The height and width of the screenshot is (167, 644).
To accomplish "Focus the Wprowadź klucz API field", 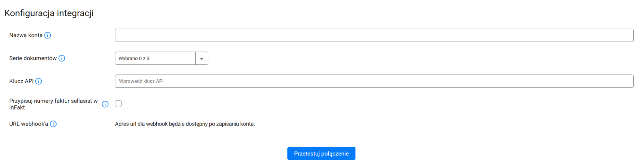I will pyautogui.click(x=374, y=81).
